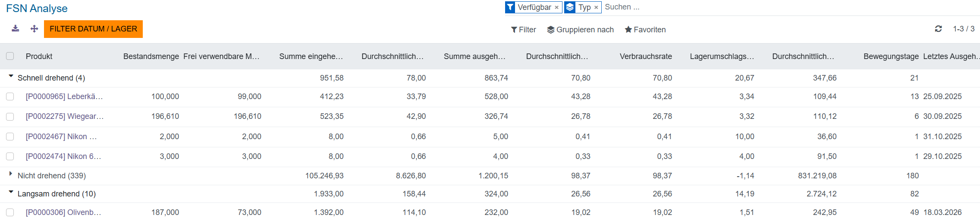Screen dimensions: 980x221
Task: Click the pager 1-3 / 3
Action: pos(964,29)
